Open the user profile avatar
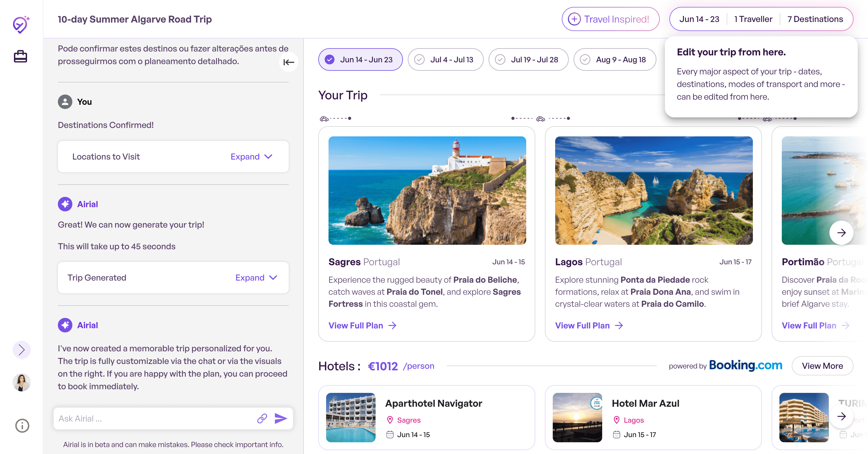The width and height of the screenshot is (868, 454). (x=22, y=382)
